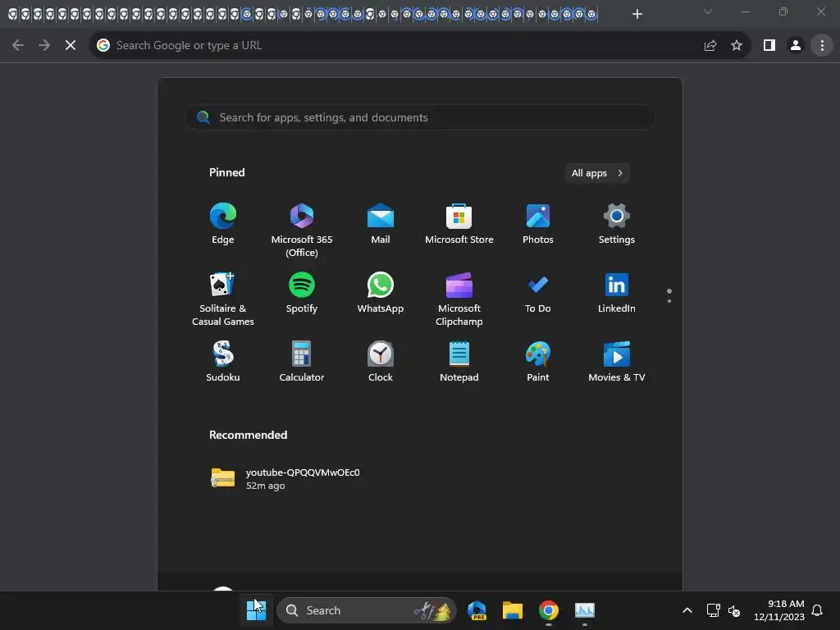This screenshot has width=840, height=630.
Task: Click the muted volume tray icon
Action: (734, 610)
